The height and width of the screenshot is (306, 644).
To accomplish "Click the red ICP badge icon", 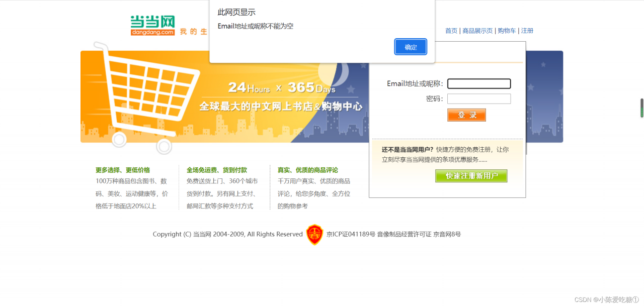I will [314, 235].
